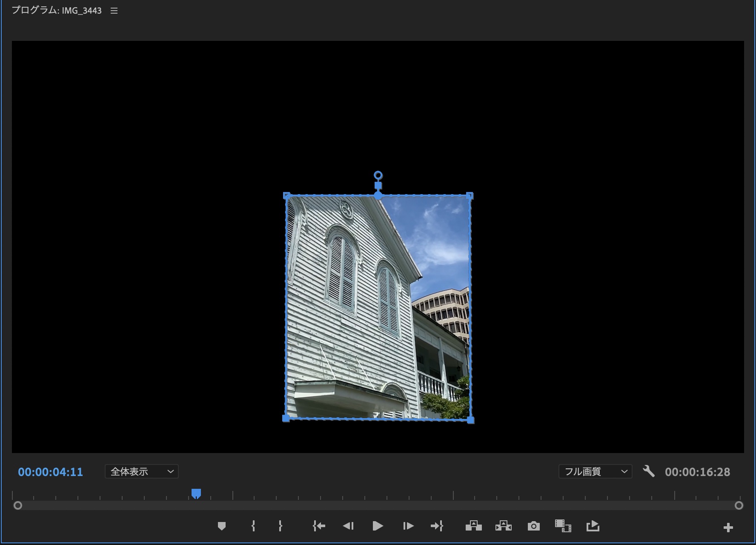756x545 pixels.
Task: Open the プログラム panel hamburger menu
Action: coord(114,11)
